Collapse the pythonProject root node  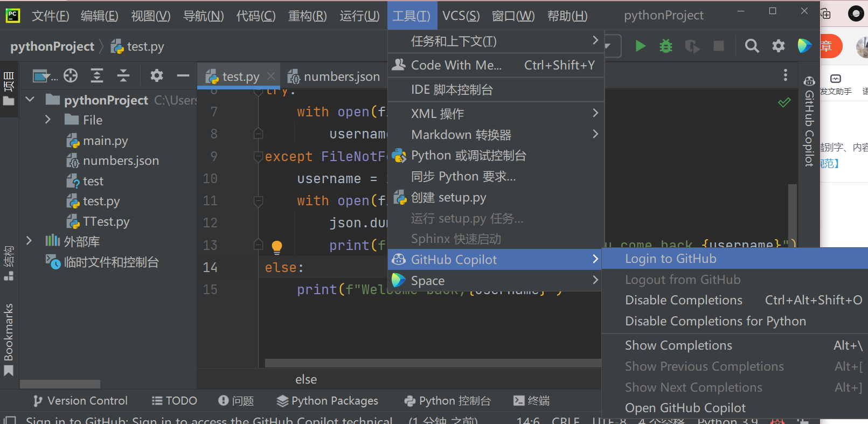pos(30,100)
